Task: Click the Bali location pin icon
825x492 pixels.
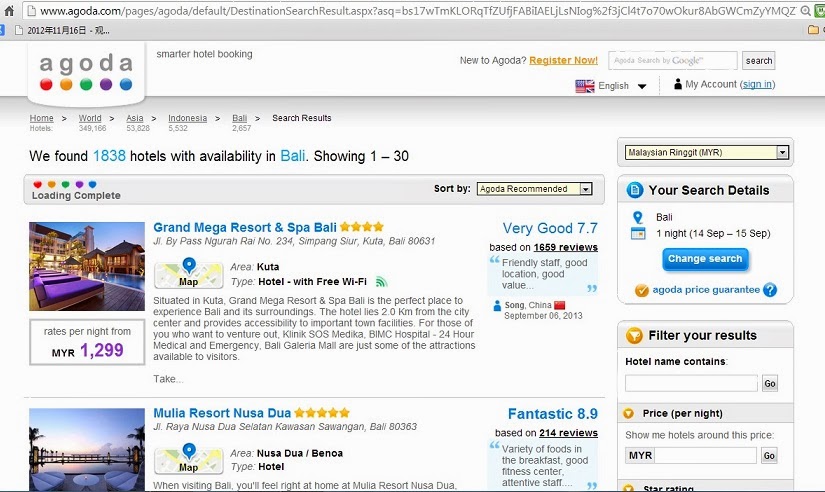Action: (638, 217)
